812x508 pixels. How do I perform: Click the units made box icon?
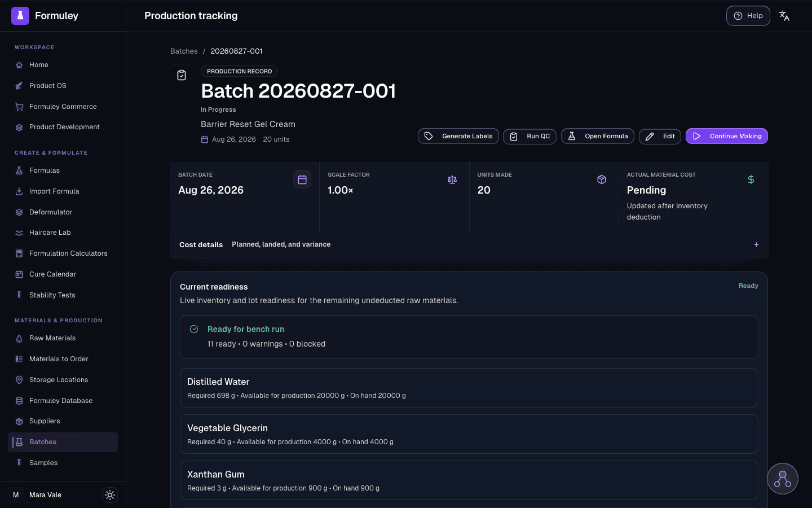tap(602, 179)
